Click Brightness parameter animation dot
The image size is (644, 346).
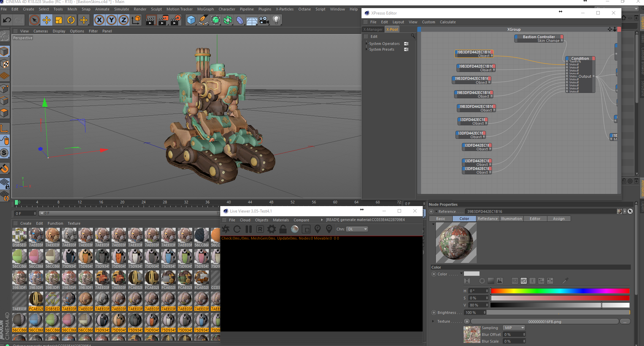click(434, 313)
